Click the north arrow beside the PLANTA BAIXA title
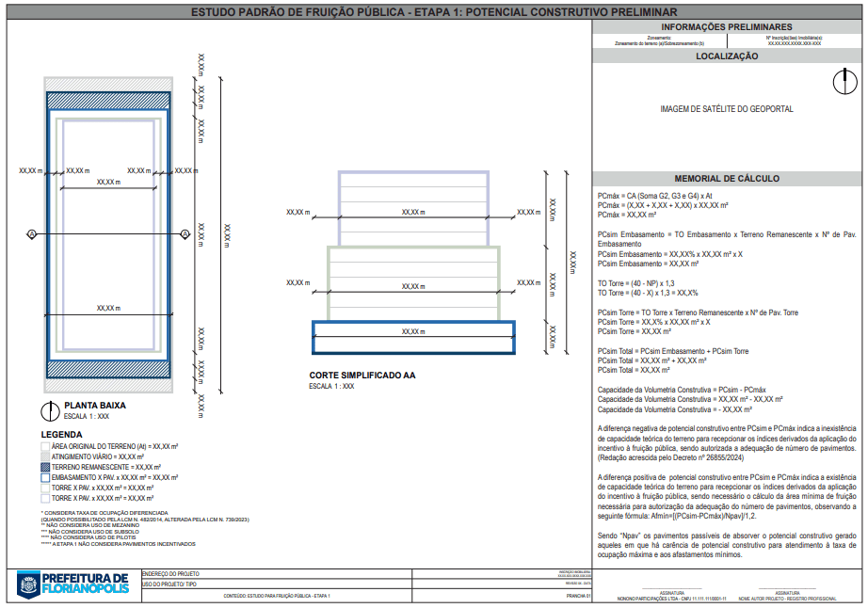 tap(50, 411)
